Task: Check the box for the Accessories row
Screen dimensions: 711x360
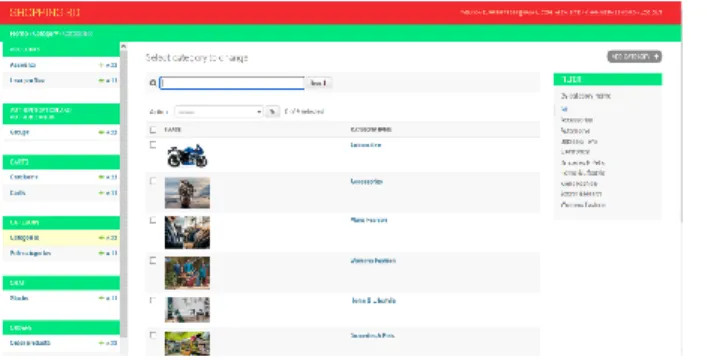Action: [153, 181]
